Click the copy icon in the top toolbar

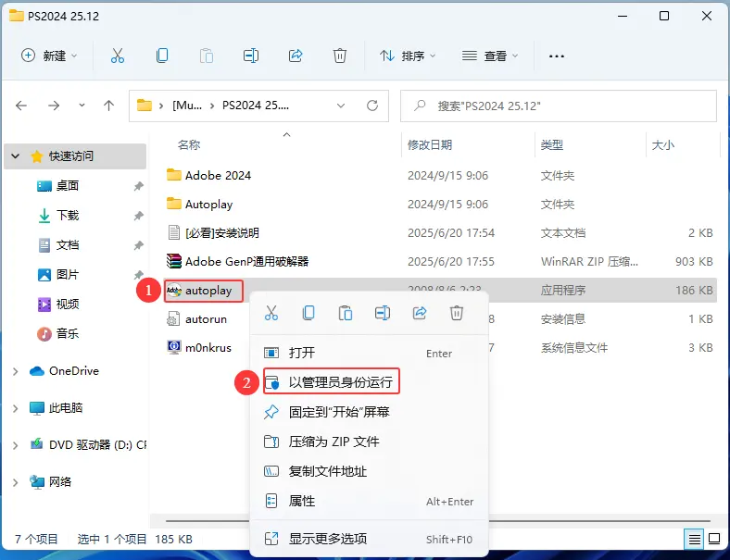tap(162, 56)
